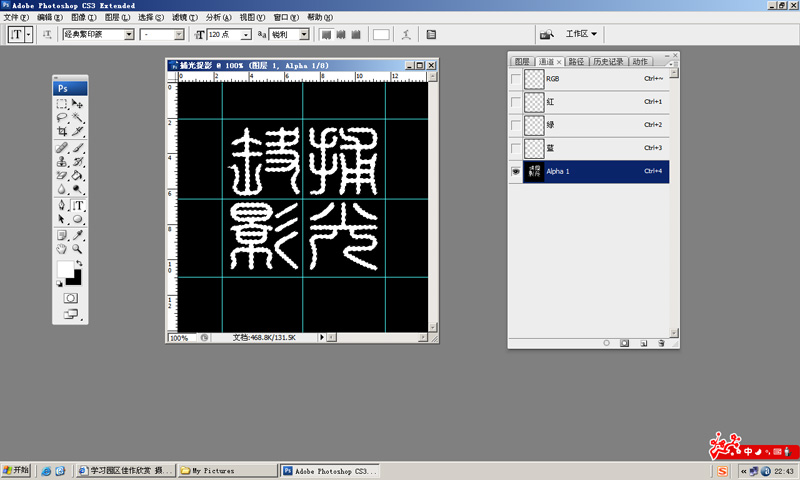Screen dimensions: 800x480
Task: Pick the Lasso tool
Action: pos(62,117)
